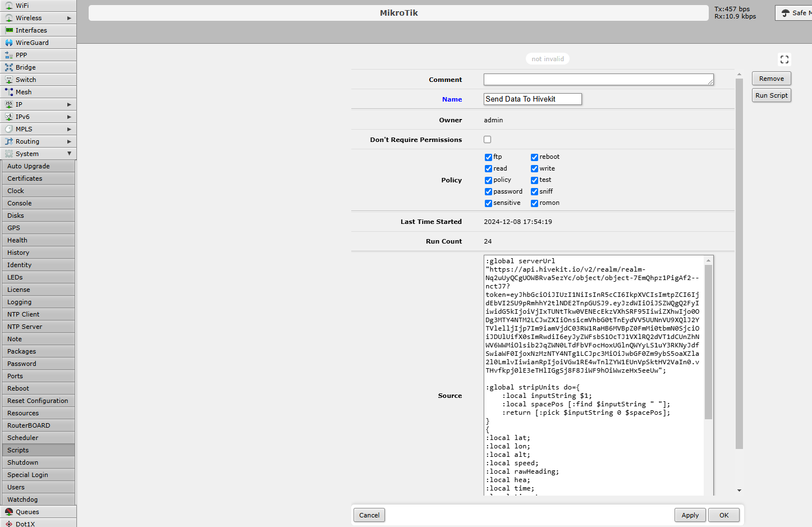Click the Wireless icon in sidebar
Image resolution: width=812 pixels, height=527 pixels.
pos(9,18)
